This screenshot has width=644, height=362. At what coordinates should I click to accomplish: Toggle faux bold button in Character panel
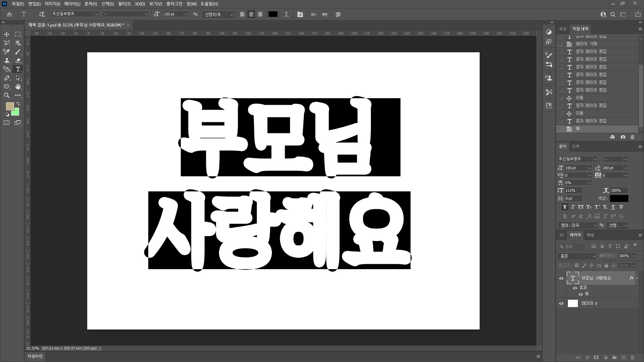click(x=565, y=207)
